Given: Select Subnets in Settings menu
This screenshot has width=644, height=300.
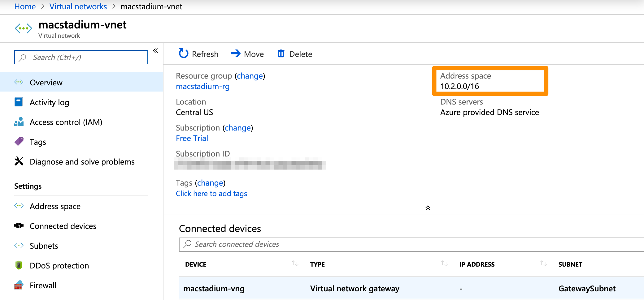Looking at the screenshot, I should [44, 246].
